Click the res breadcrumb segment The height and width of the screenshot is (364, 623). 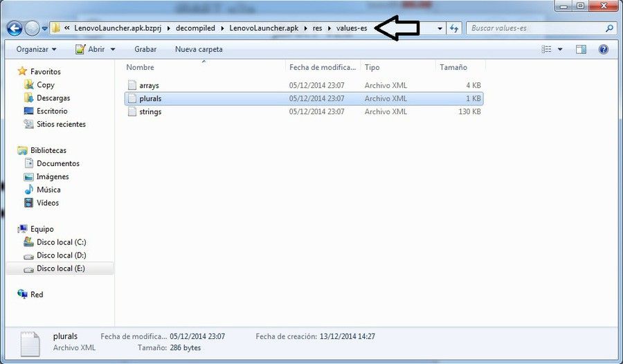(317, 28)
